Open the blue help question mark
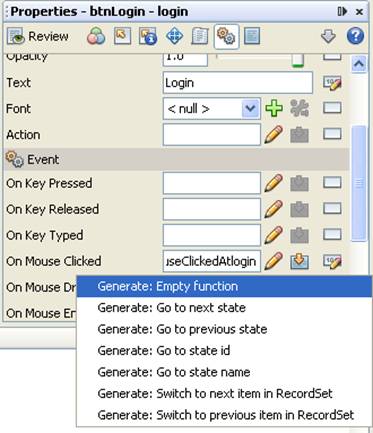This screenshot has width=373, height=433. [355, 36]
